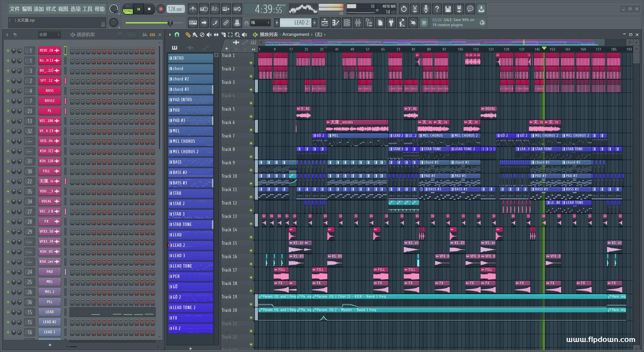Select the playlist delete tool
Image resolution: width=644 pixels, height=352 pixels.
[x=202, y=35]
